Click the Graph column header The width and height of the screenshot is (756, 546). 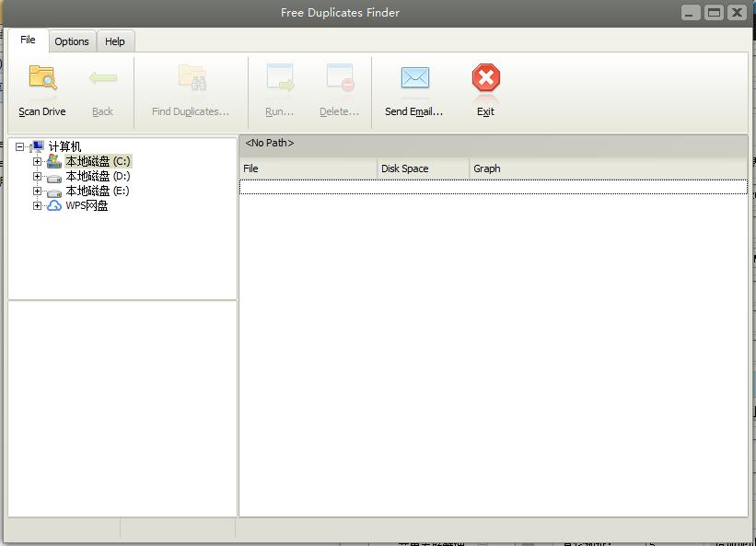(486, 168)
